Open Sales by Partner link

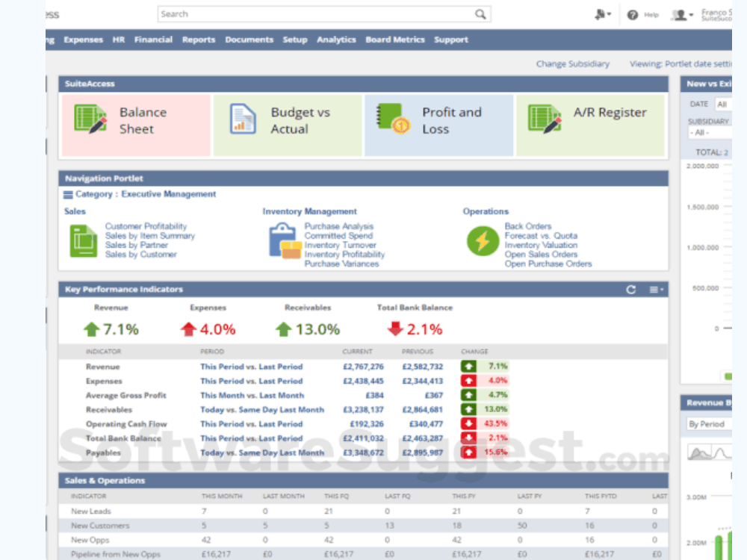[x=136, y=245]
